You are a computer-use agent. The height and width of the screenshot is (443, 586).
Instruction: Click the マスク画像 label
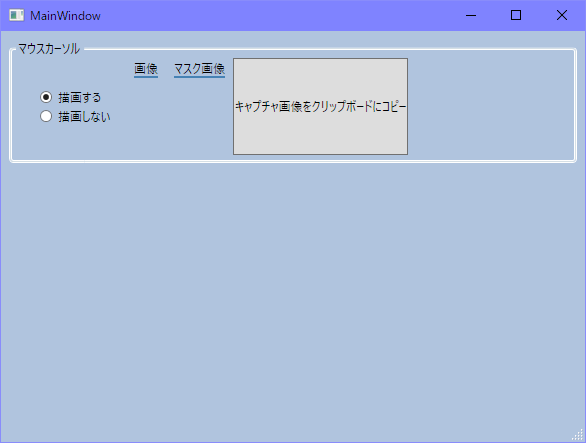point(199,69)
